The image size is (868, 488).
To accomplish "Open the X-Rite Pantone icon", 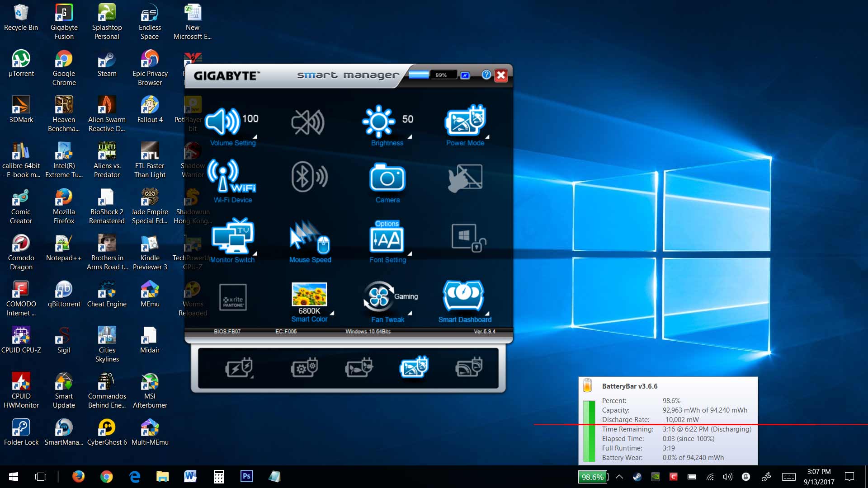I will (x=233, y=297).
